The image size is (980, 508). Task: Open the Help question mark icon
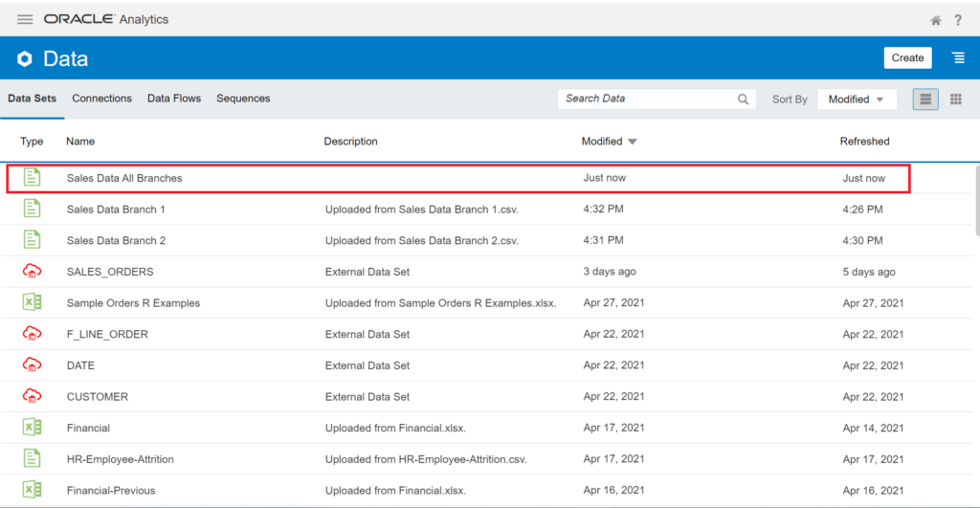(958, 20)
